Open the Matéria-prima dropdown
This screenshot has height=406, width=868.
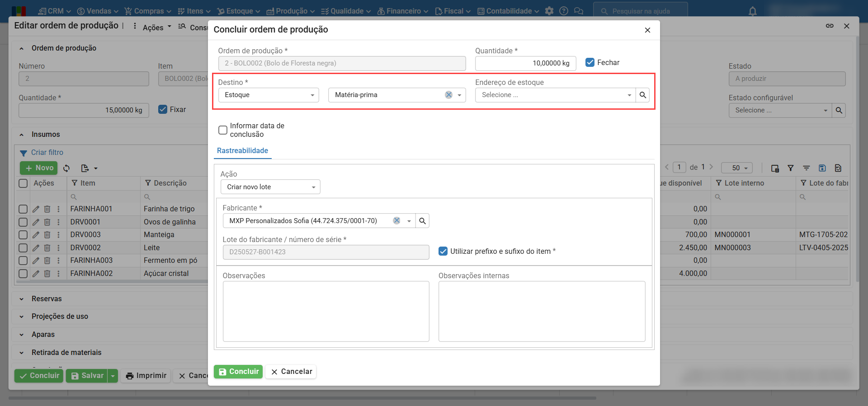[459, 95]
